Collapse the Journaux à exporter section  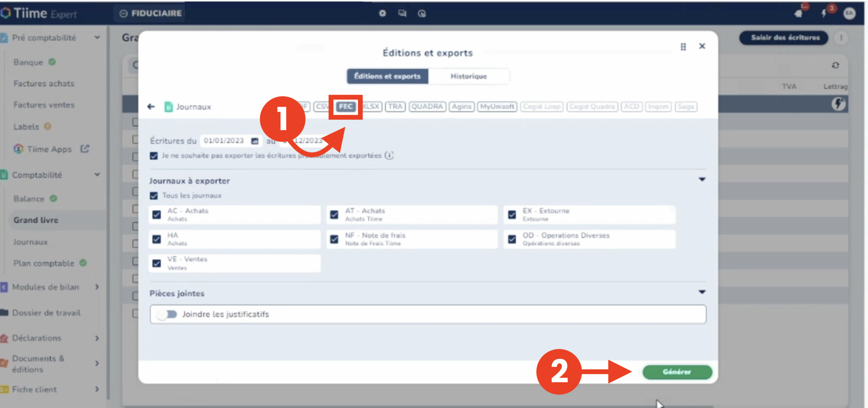[702, 179]
